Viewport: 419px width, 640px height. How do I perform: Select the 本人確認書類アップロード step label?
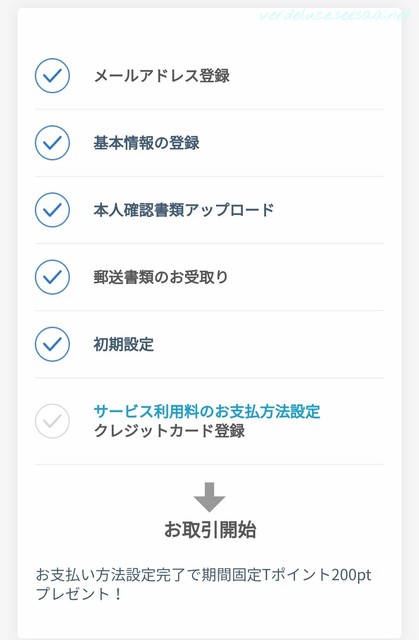[184, 210]
